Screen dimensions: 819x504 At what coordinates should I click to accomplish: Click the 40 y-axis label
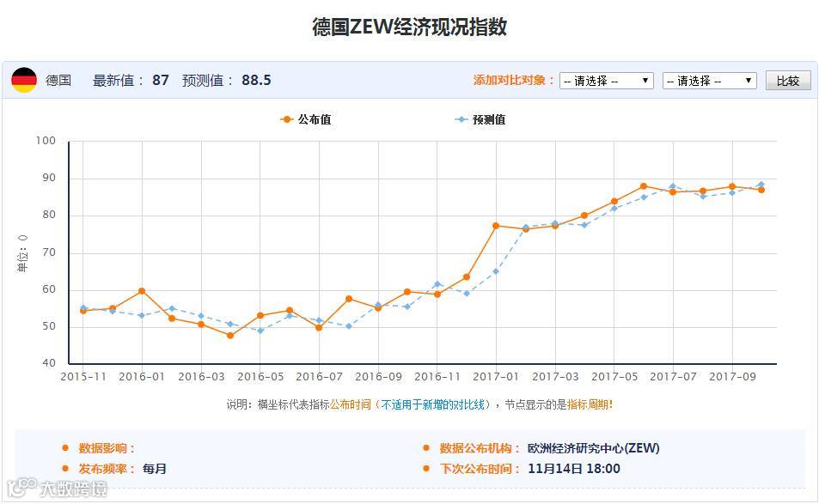tap(49, 363)
